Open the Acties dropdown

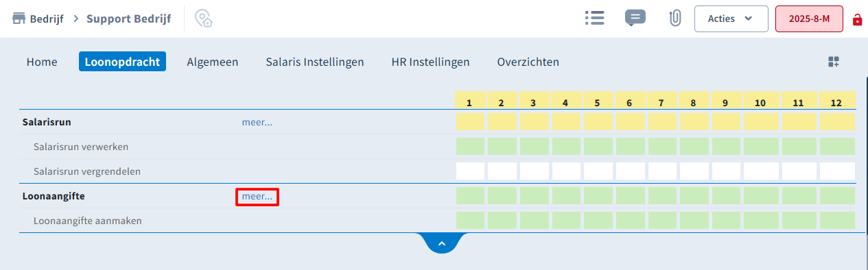[x=731, y=19]
